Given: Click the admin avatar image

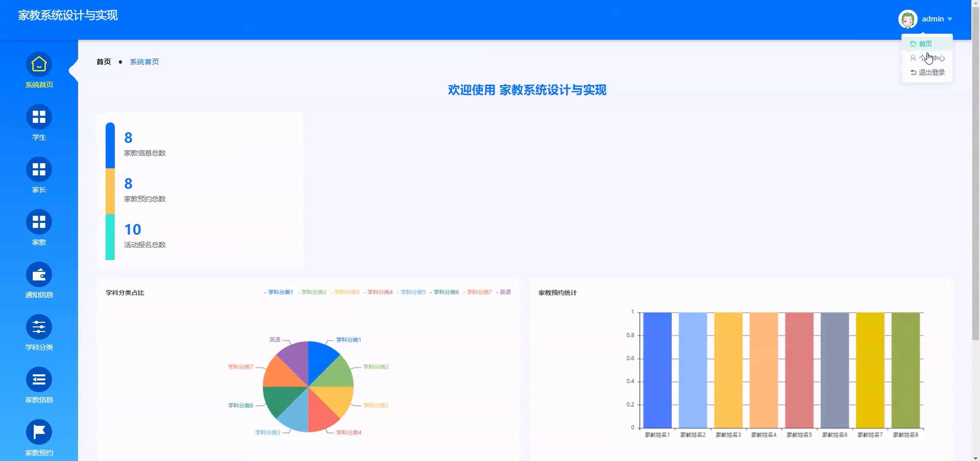Looking at the screenshot, I should pyautogui.click(x=908, y=19).
